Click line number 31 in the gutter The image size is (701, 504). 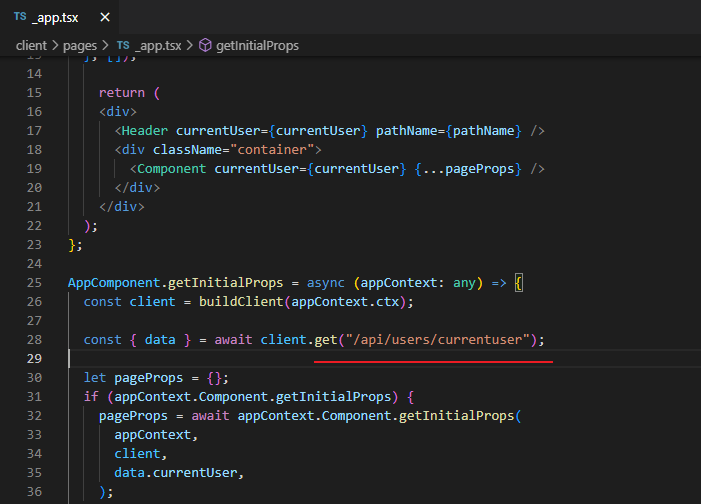36,396
